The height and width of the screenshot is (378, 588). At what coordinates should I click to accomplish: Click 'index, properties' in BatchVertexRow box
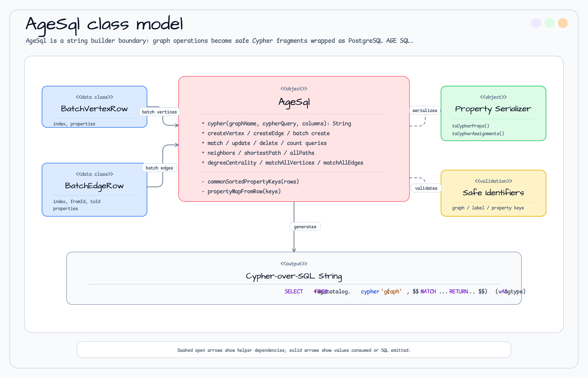pyautogui.click(x=74, y=124)
